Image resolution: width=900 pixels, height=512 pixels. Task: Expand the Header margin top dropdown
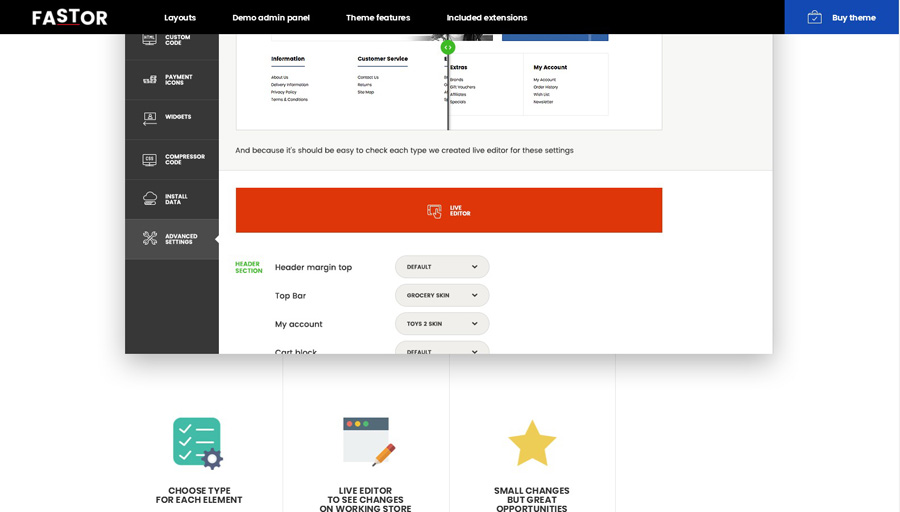pyautogui.click(x=442, y=267)
